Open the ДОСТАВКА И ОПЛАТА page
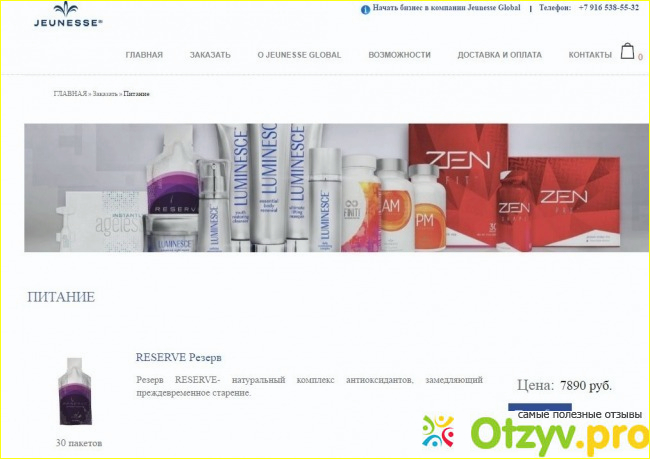650x459 pixels. 499,55
